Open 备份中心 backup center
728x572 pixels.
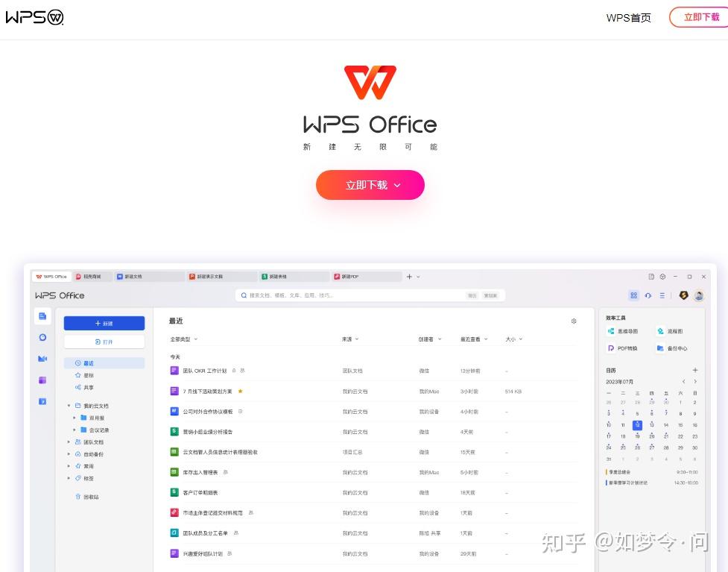tap(669, 348)
